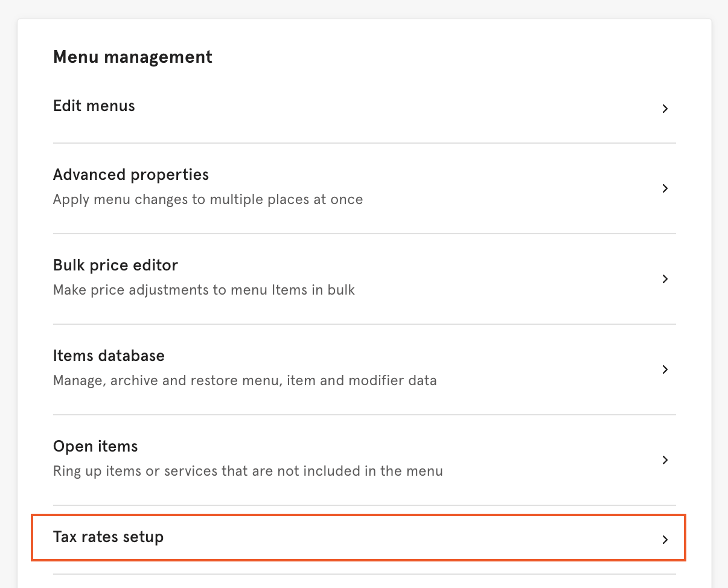The width and height of the screenshot is (728, 588).
Task: Click the Tax rates setup arrow icon
Action: (665, 540)
